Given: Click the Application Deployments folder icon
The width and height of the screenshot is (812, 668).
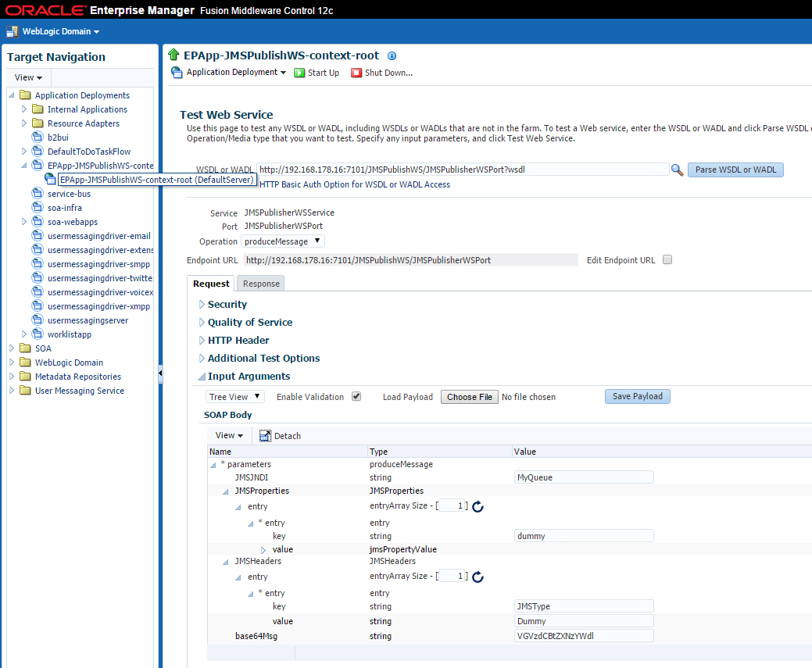Looking at the screenshot, I should (25, 95).
